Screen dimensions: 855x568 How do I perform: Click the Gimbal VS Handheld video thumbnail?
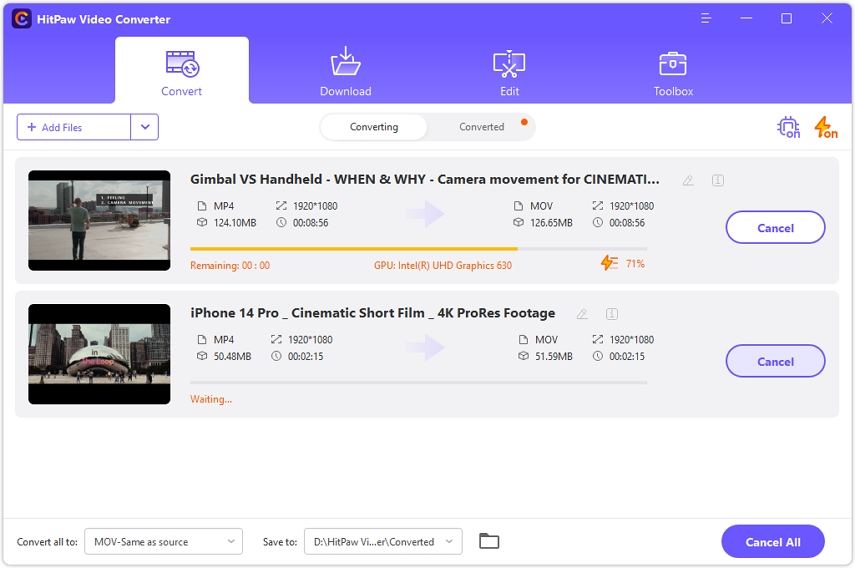coord(99,220)
